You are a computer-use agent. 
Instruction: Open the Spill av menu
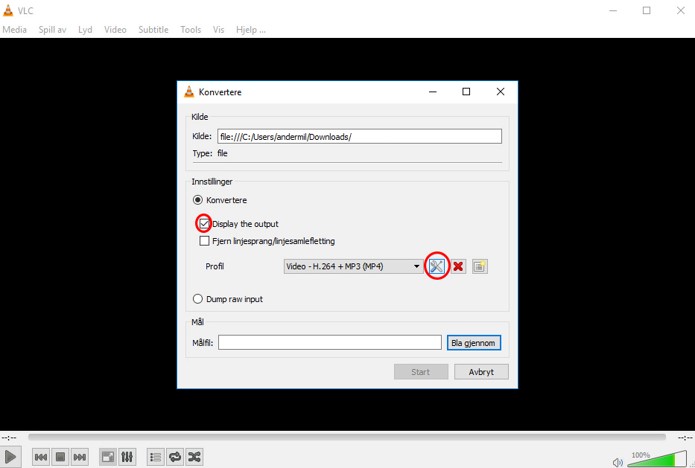(x=52, y=30)
